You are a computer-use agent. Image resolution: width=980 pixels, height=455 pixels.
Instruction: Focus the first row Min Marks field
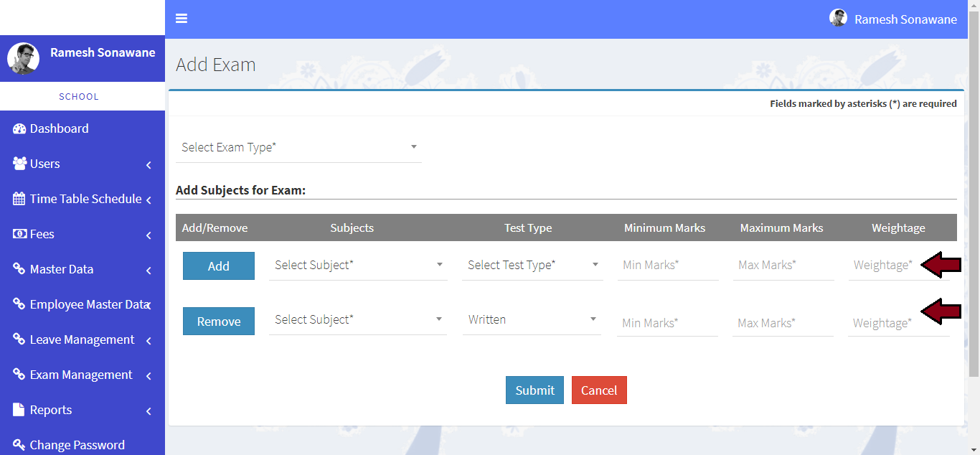coord(667,265)
